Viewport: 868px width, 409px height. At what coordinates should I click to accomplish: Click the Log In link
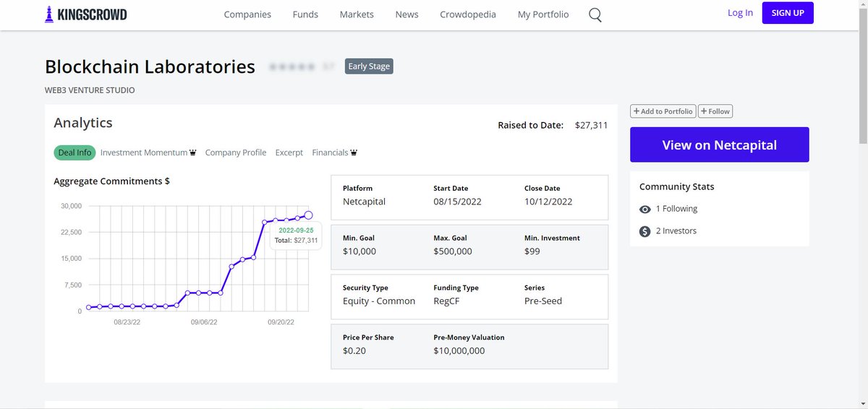pyautogui.click(x=740, y=13)
